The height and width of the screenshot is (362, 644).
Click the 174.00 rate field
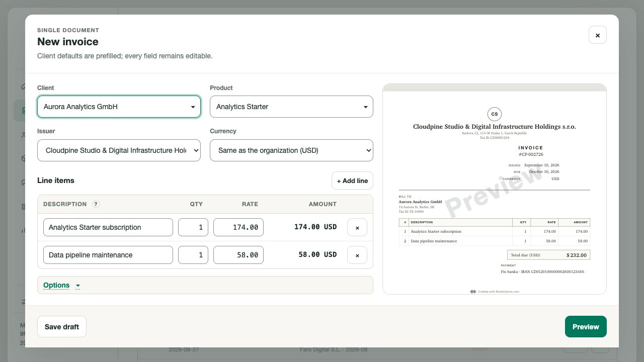click(238, 227)
